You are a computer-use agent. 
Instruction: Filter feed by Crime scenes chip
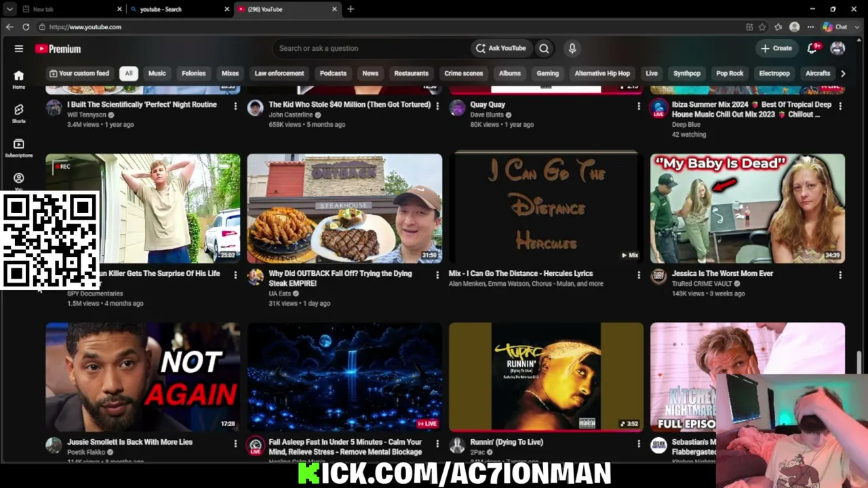[x=464, y=73]
